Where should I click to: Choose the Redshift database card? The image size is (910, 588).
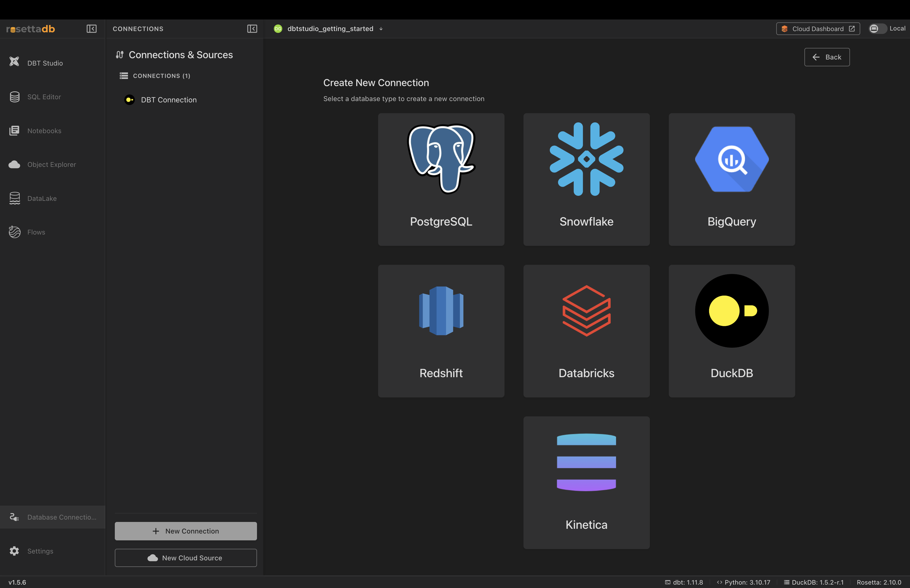[x=441, y=331]
